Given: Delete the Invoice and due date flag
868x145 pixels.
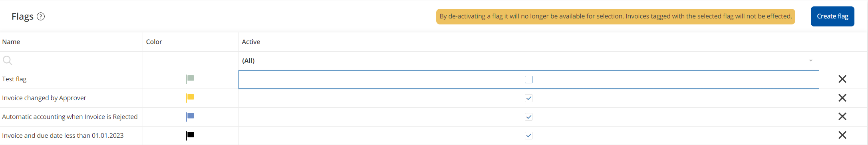Looking at the screenshot, I should click(x=842, y=135).
